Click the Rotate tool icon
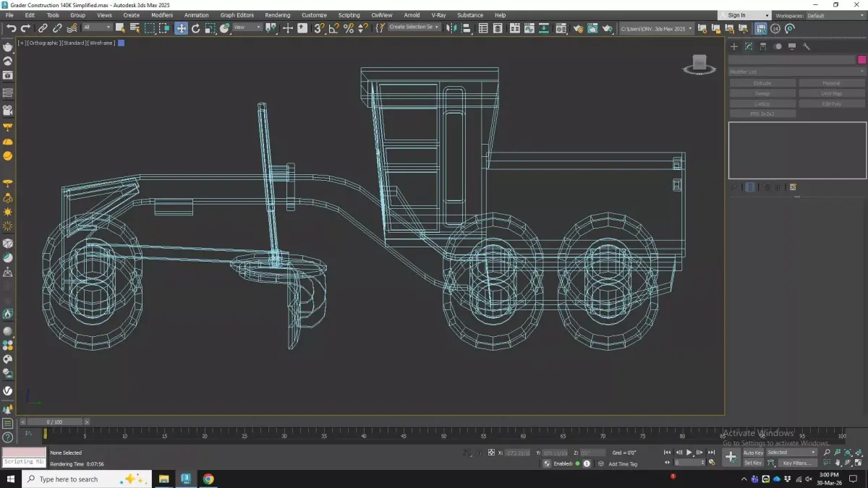The image size is (868, 488). point(195,28)
